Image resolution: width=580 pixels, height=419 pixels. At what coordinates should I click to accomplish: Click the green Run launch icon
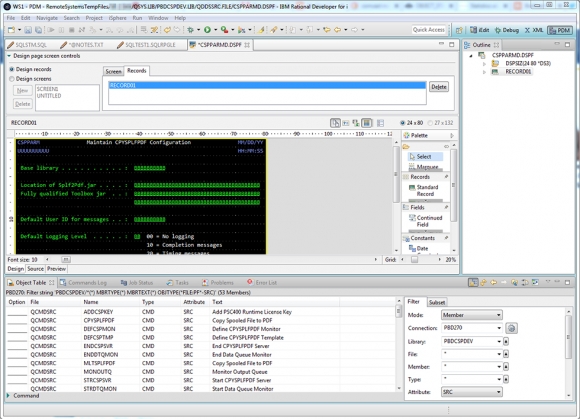pyautogui.click(x=208, y=30)
